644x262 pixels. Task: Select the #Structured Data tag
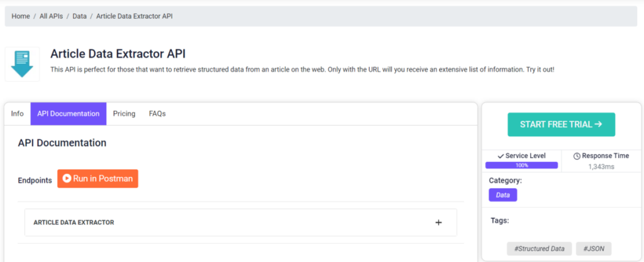[x=539, y=248]
